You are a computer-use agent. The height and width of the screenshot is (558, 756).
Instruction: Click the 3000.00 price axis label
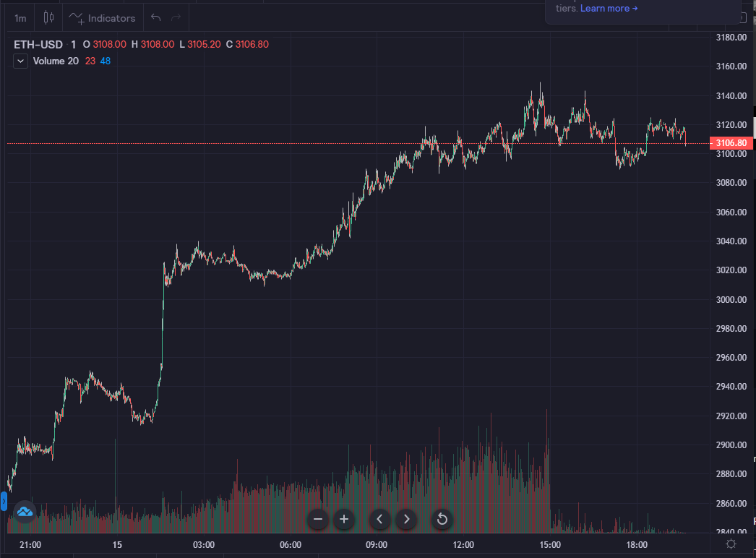click(731, 299)
